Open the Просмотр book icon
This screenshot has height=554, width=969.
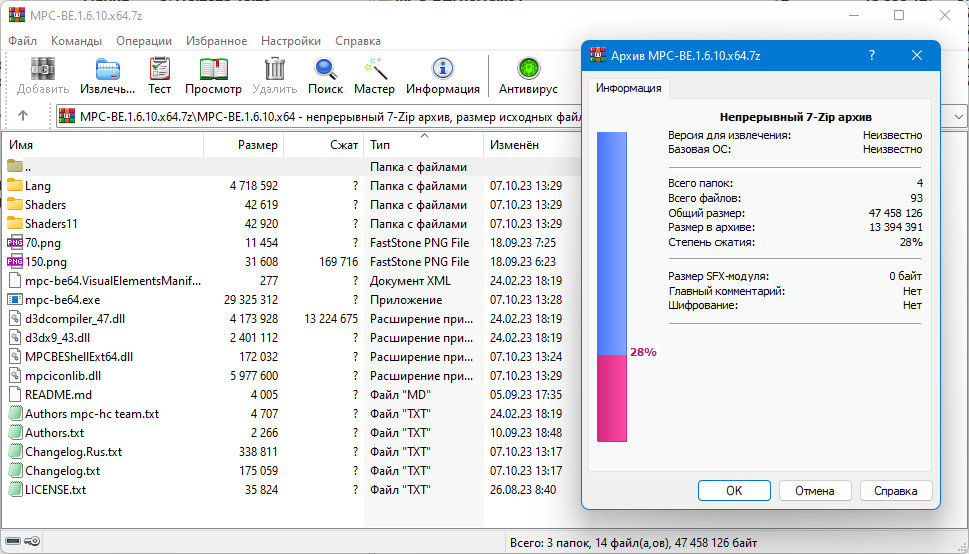pyautogui.click(x=213, y=69)
